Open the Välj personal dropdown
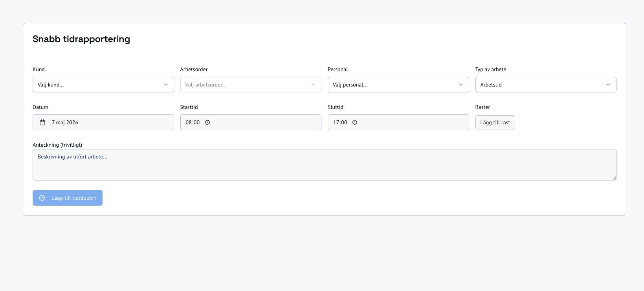644x291 pixels. [398, 85]
